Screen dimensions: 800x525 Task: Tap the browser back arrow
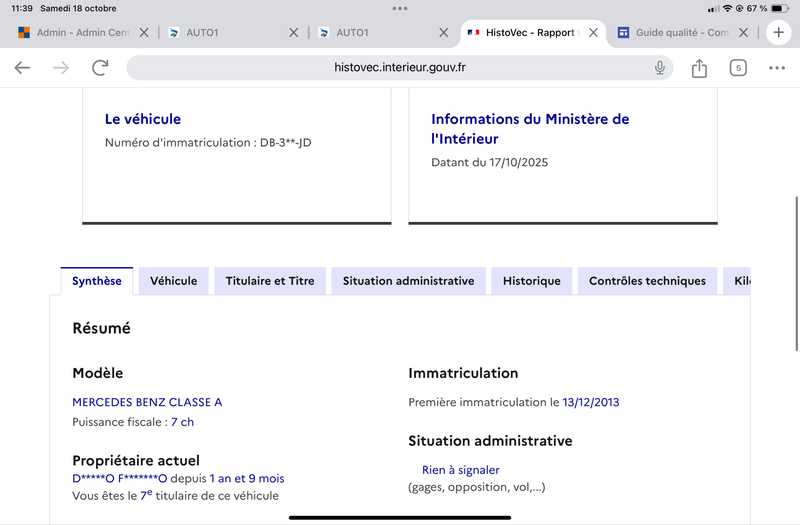tap(22, 68)
